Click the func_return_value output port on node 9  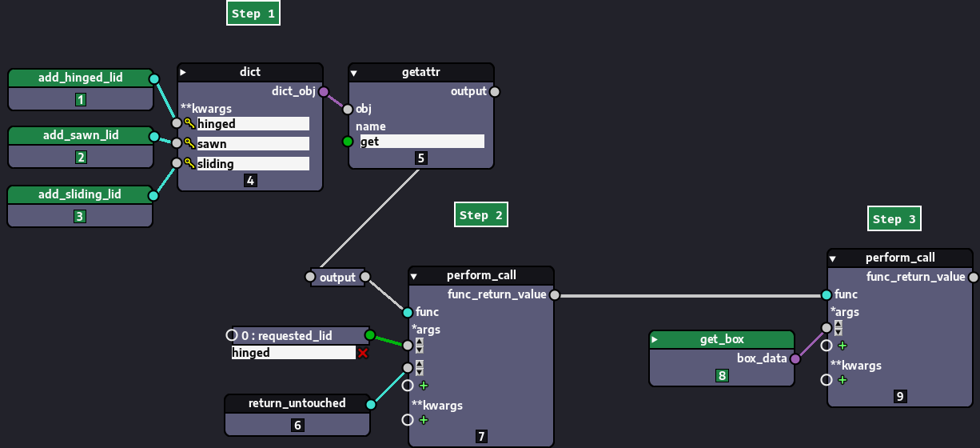click(x=974, y=277)
